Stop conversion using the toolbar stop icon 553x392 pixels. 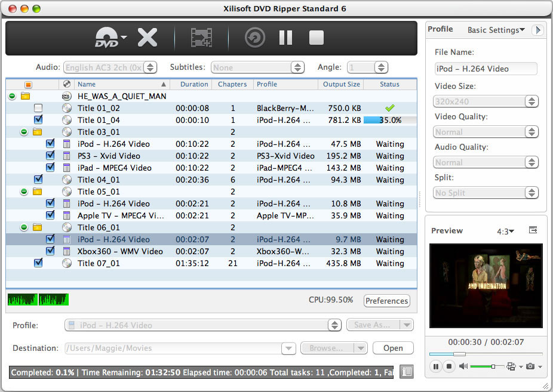click(316, 37)
